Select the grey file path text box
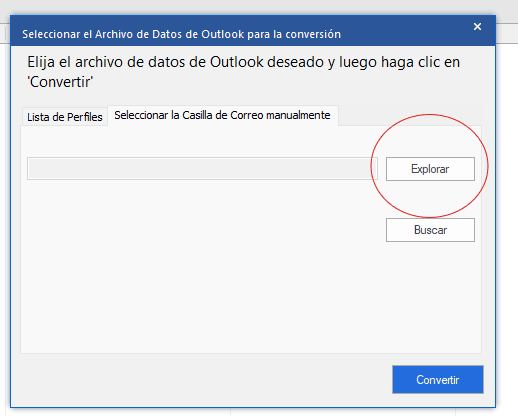The height and width of the screenshot is (416, 518). click(x=202, y=169)
